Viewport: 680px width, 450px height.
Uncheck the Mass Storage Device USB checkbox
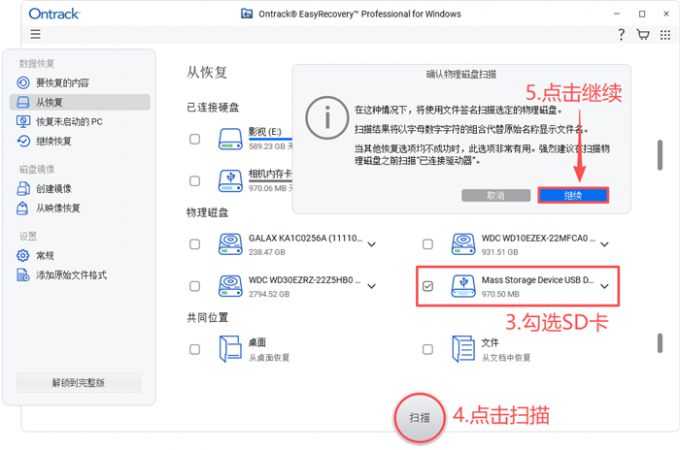(x=428, y=286)
